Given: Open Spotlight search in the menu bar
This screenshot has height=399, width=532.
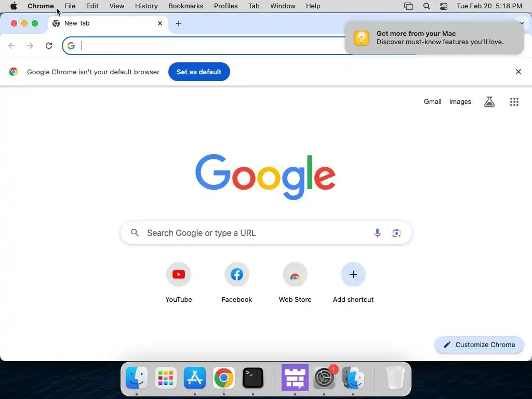Looking at the screenshot, I should [427, 6].
